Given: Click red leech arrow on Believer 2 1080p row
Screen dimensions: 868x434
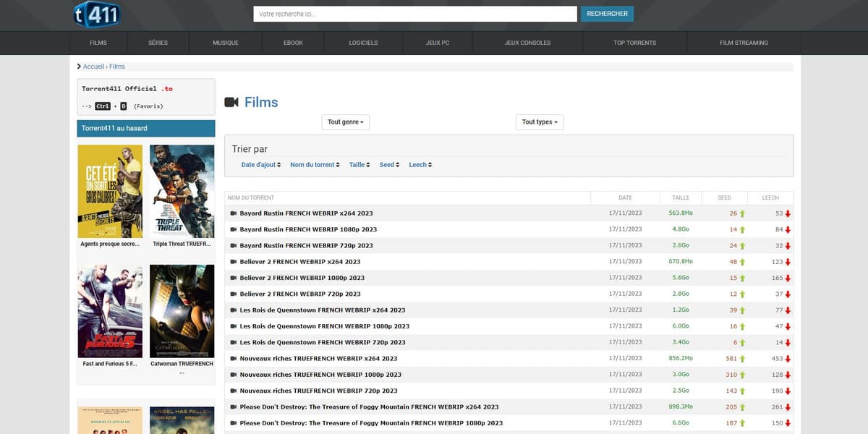Looking at the screenshot, I should 788,278.
